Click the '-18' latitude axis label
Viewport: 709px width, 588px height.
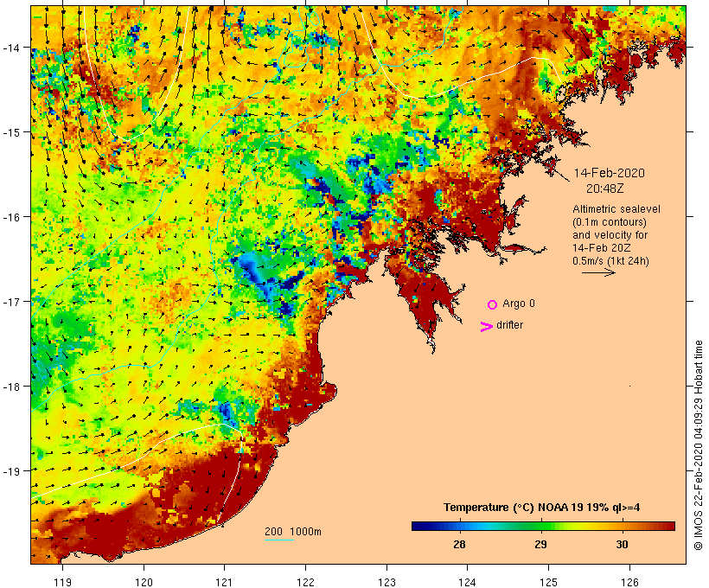coord(10,387)
